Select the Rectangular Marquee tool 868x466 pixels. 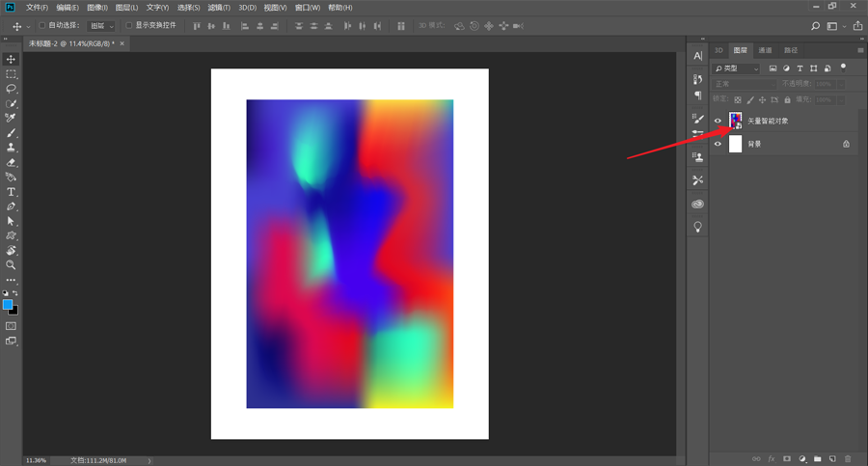coord(12,74)
